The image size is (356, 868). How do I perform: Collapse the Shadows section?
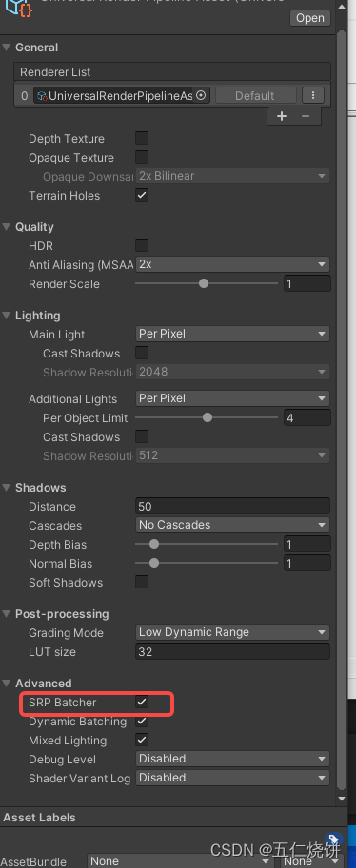[7, 487]
